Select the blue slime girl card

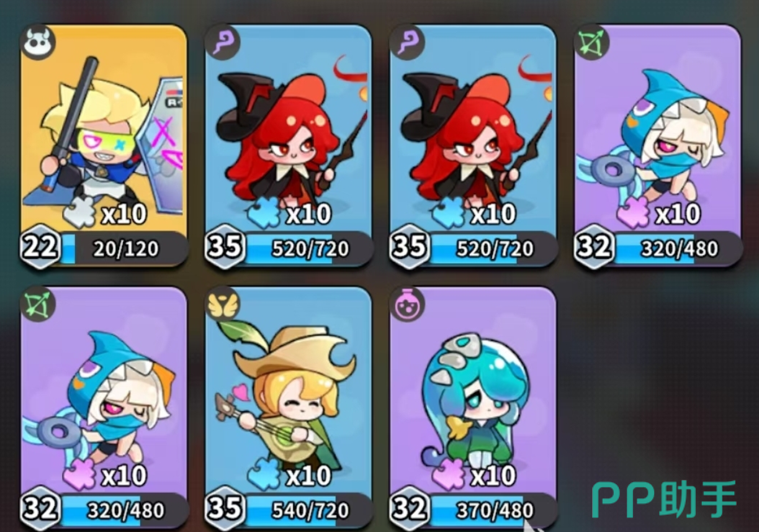(x=473, y=407)
